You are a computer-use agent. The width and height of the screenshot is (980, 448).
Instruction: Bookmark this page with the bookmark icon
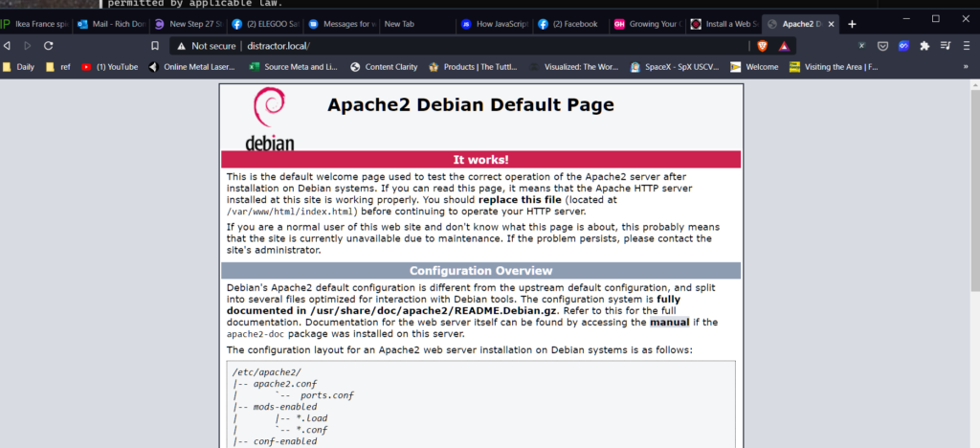coord(155,46)
